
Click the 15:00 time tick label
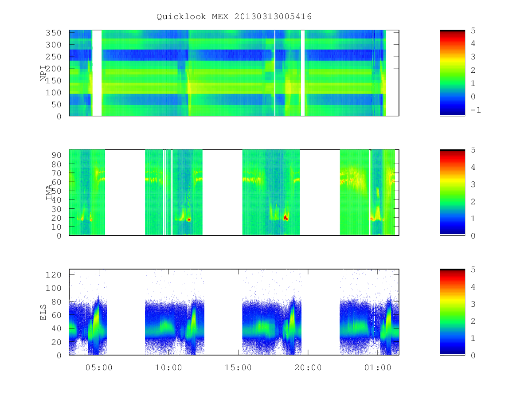239,368
